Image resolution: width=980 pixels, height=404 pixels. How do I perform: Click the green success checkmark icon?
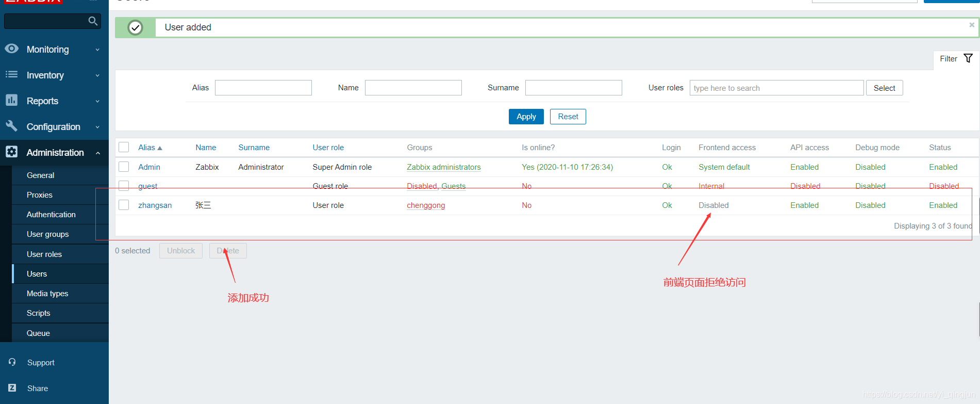click(135, 27)
